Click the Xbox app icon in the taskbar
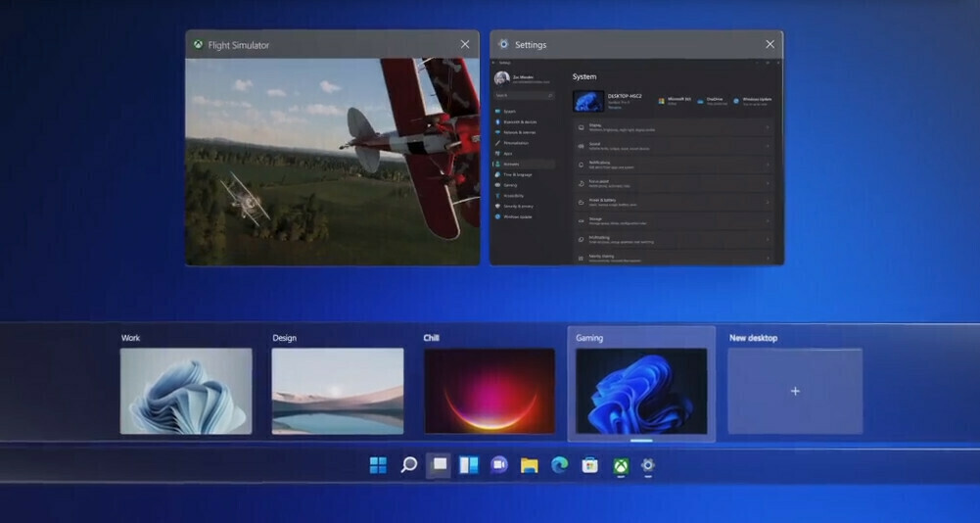 pos(620,465)
